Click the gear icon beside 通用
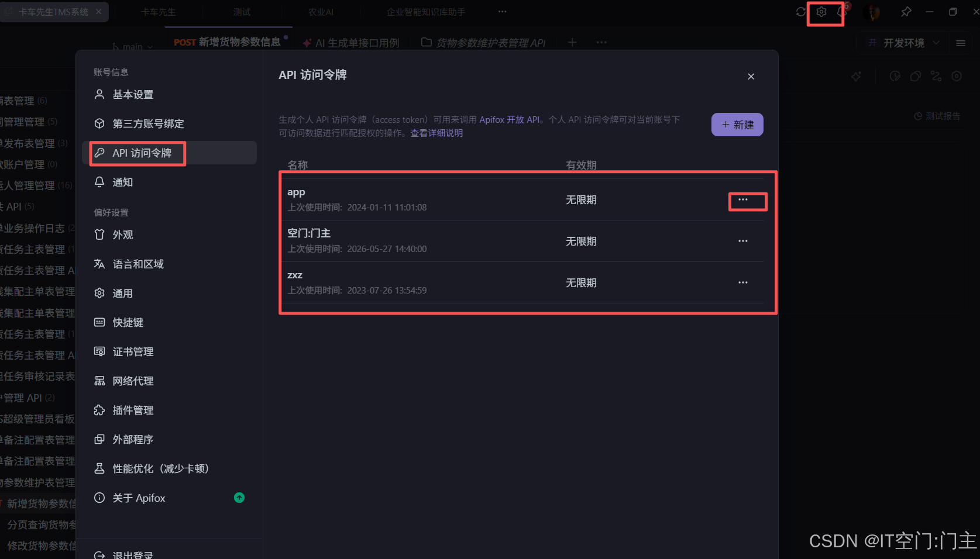980x559 pixels. 99,293
